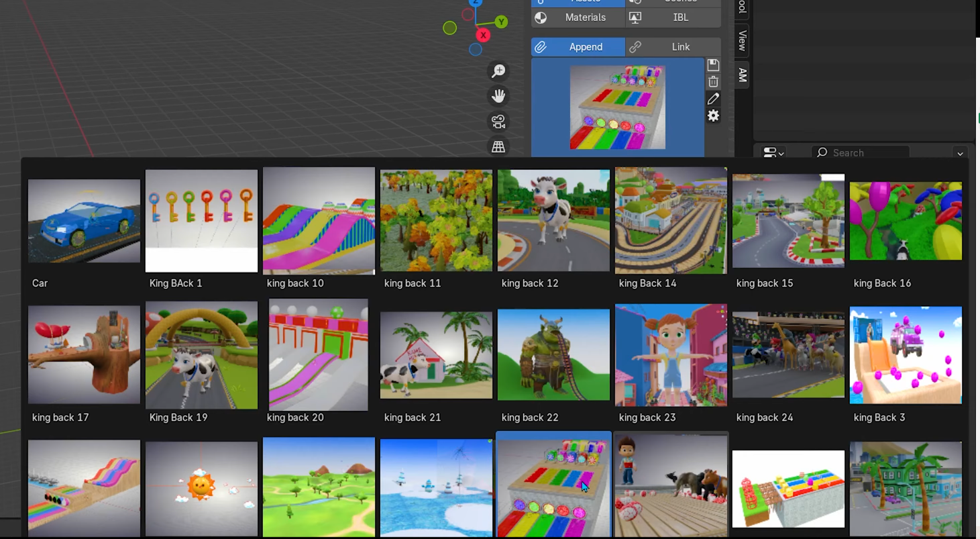Screen dimensions: 980x539
Task: Open the View sidebar tab
Action: pos(743,40)
